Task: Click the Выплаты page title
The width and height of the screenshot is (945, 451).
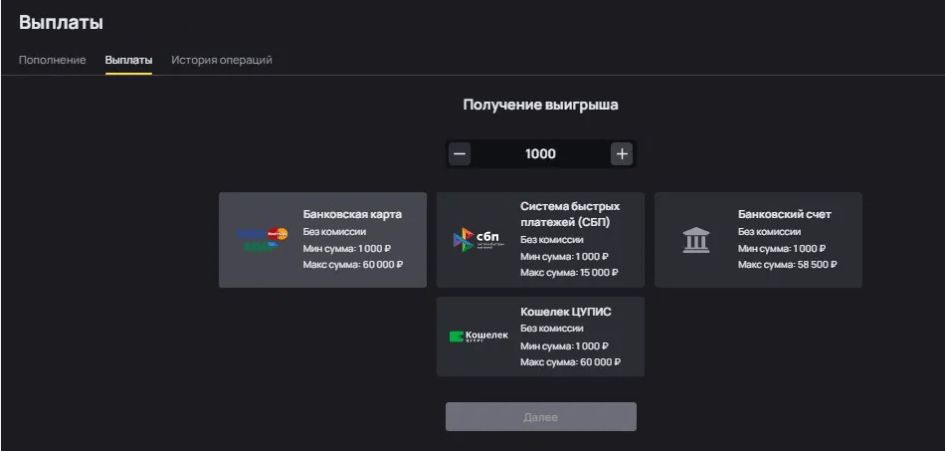Action: [61, 22]
